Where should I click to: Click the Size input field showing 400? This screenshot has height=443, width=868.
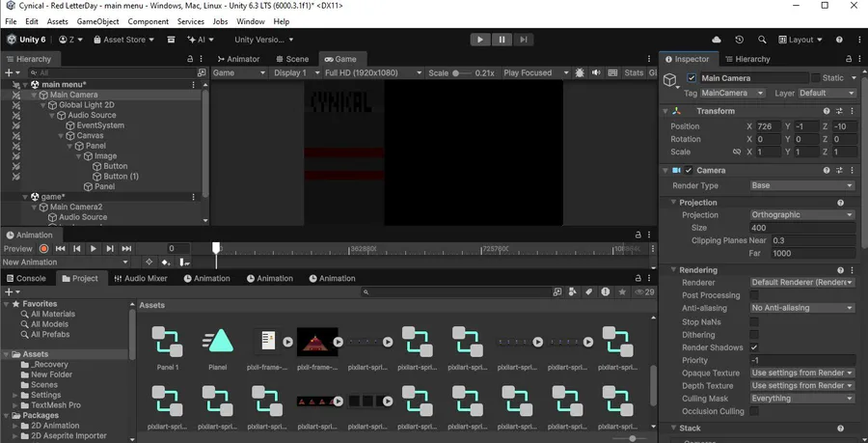(x=802, y=228)
